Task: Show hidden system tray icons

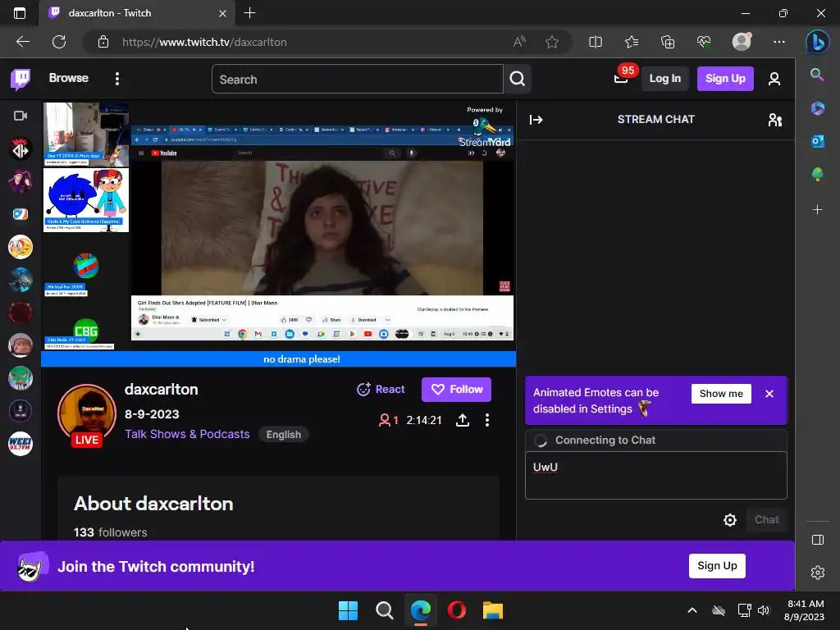Action: (692, 610)
